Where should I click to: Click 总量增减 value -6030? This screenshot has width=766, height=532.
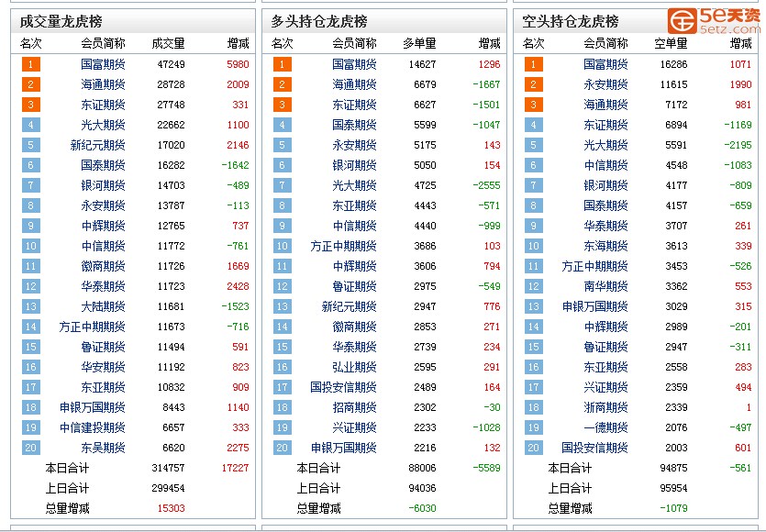coord(423,508)
